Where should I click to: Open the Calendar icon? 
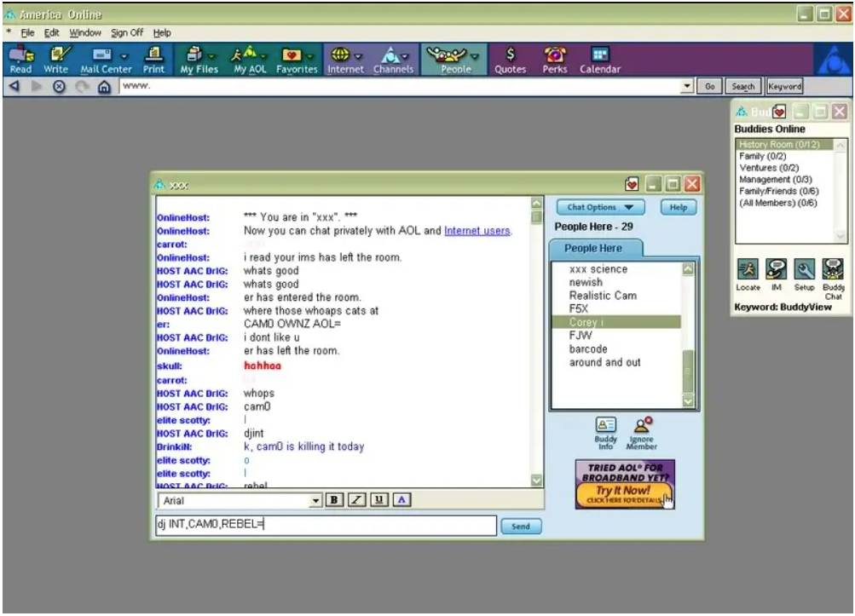600,60
